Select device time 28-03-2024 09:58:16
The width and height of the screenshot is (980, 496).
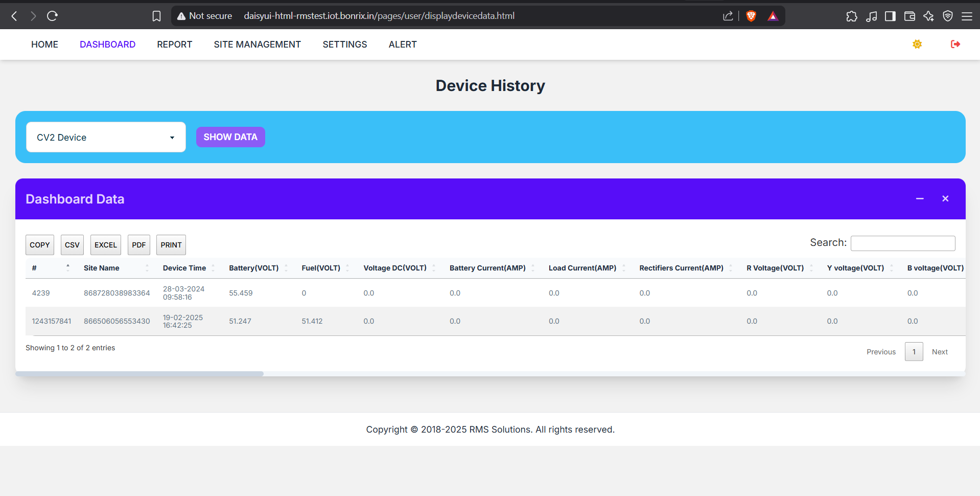click(x=183, y=293)
